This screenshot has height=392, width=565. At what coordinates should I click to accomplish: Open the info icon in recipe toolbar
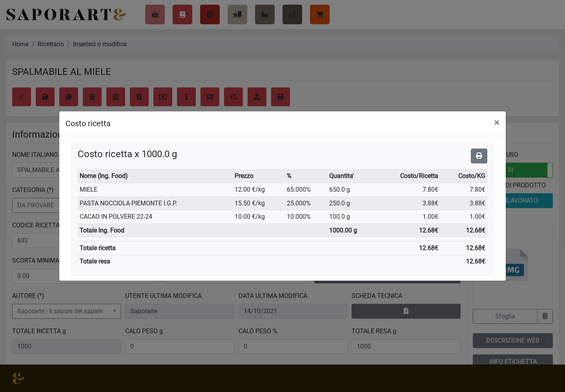tap(186, 97)
